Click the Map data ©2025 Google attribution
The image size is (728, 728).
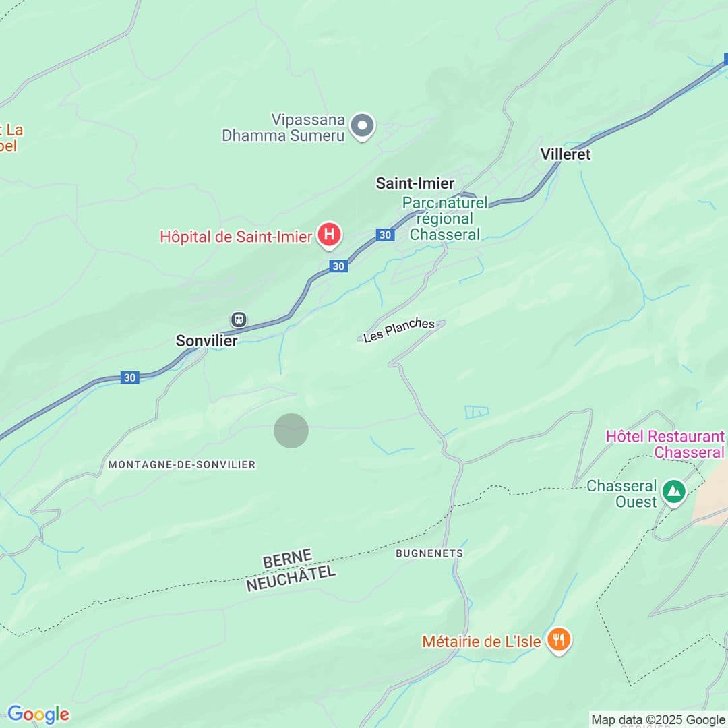click(657, 719)
